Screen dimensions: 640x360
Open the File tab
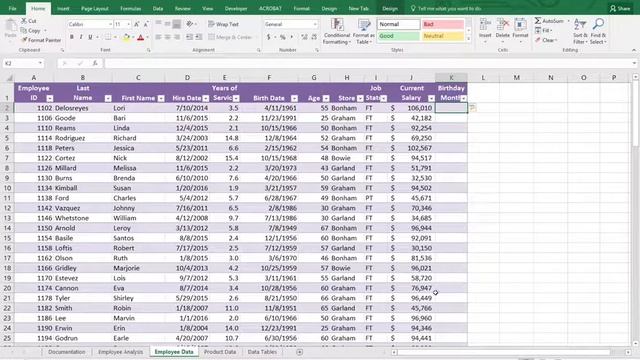[x=12, y=8]
